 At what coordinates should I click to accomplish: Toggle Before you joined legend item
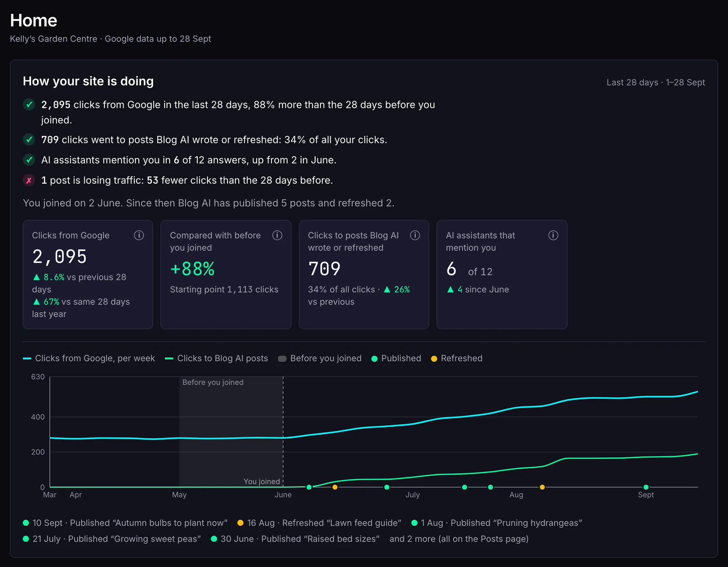[320, 358]
